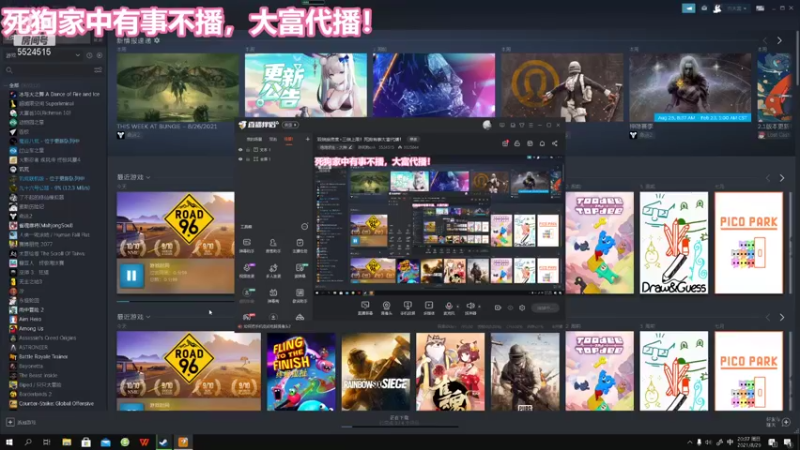Open Draw & Guess cover in upper shelf
The width and height of the screenshot is (800, 450).
coord(674,243)
